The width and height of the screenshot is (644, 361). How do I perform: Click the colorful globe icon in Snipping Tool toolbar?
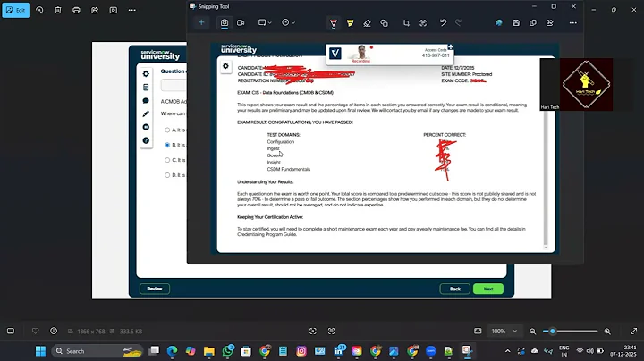[x=498, y=23]
